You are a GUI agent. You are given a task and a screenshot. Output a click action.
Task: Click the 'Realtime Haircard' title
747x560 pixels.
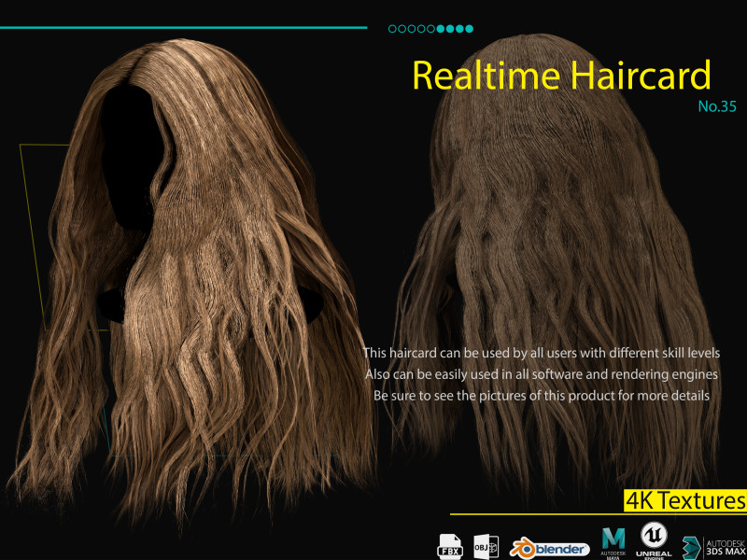pos(561,76)
